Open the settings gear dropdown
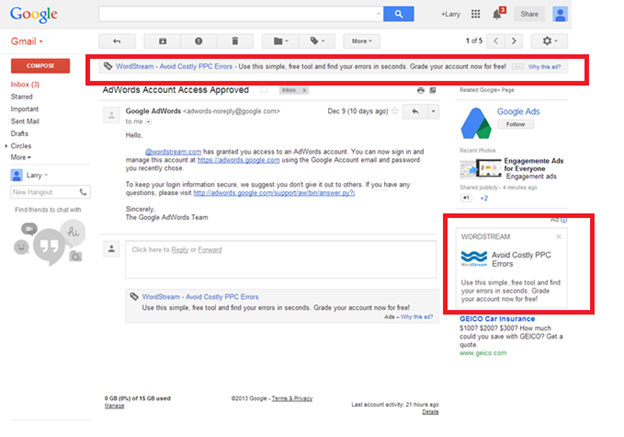This screenshot has width=624, height=437. (550, 41)
